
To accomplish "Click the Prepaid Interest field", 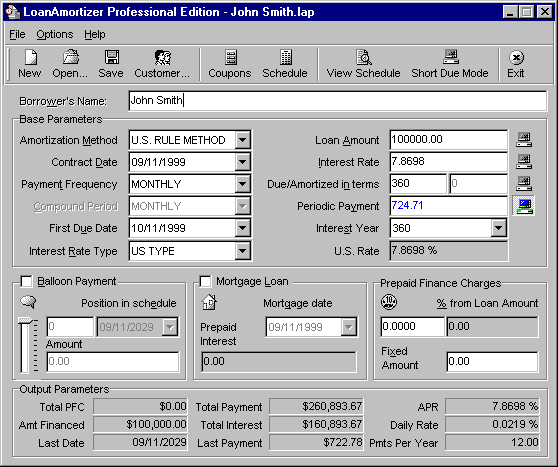I will [x=279, y=362].
